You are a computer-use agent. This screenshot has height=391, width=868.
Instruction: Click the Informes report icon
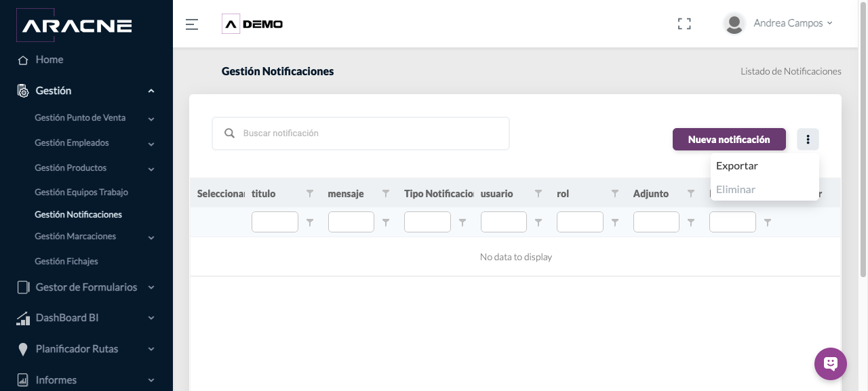[x=23, y=380]
